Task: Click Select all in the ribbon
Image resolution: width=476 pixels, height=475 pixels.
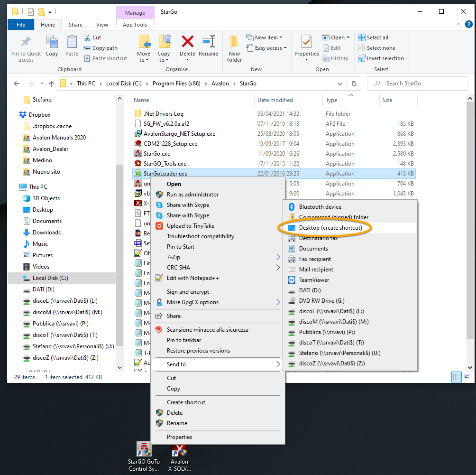Action: [373, 37]
